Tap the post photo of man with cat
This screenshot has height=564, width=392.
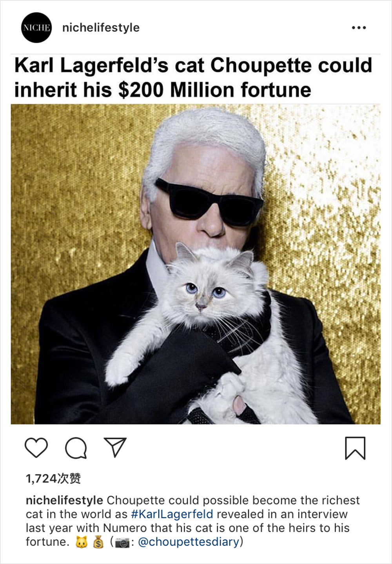pos(196,264)
